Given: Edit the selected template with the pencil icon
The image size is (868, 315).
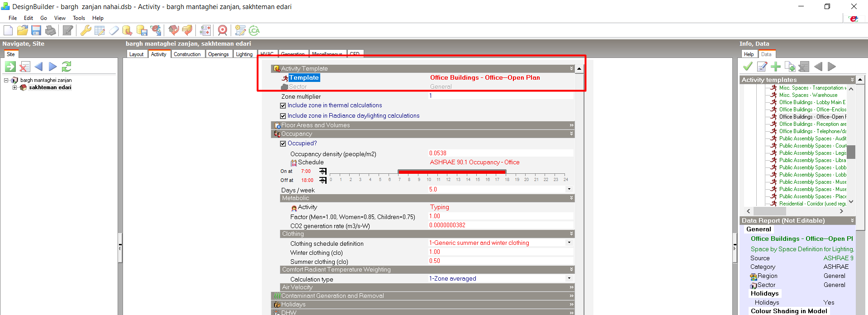Looking at the screenshot, I should click(762, 67).
